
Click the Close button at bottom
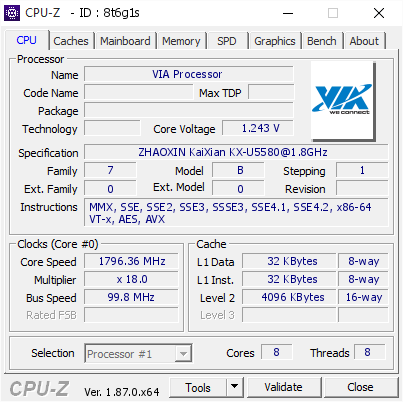360,387
